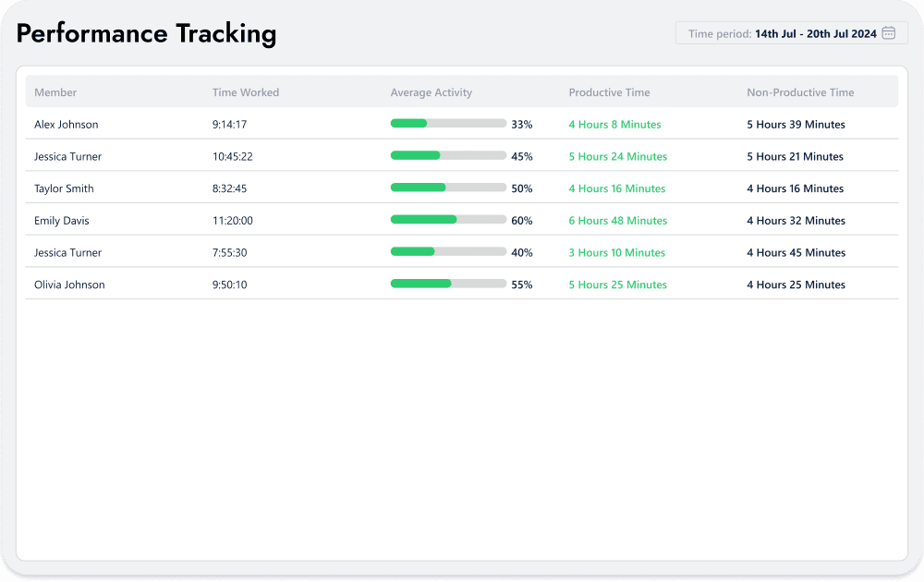
Task: Sort by Average Activity column header
Action: click(431, 92)
